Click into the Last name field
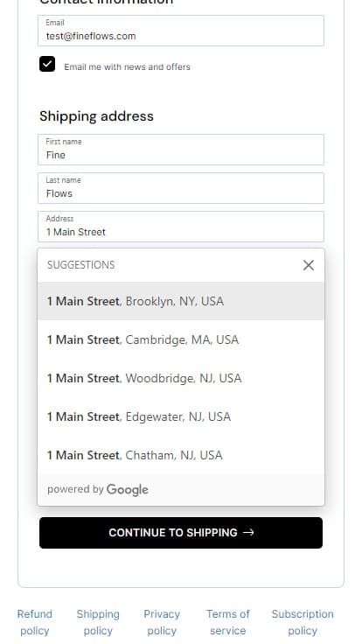The height and width of the screenshot is (644, 362). point(181,188)
